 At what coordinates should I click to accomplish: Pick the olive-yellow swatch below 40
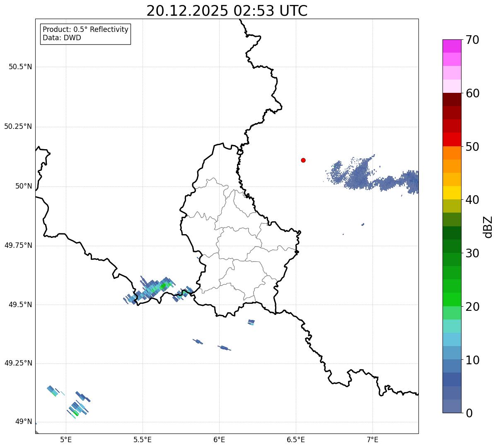pos(452,206)
